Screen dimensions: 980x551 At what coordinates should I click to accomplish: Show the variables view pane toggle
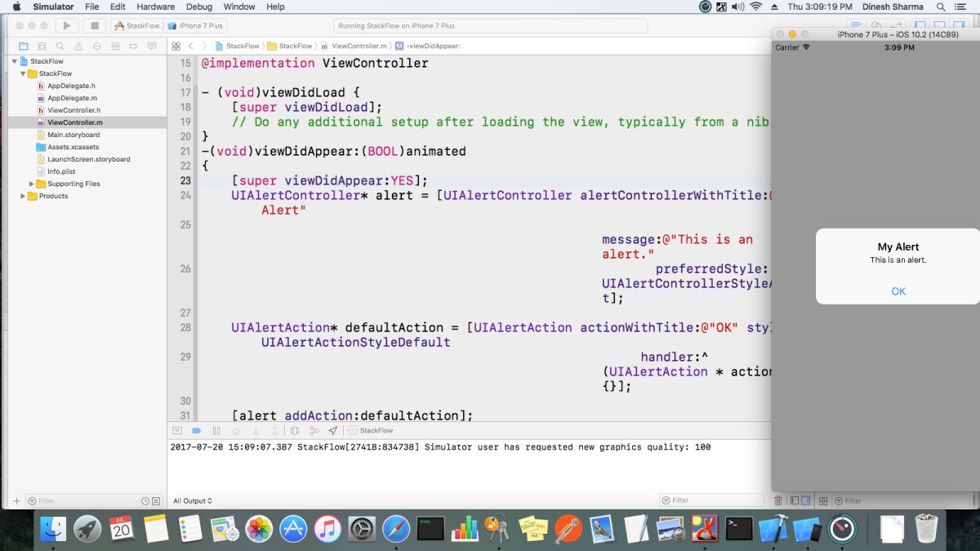pyautogui.click(x=794, y=500)
